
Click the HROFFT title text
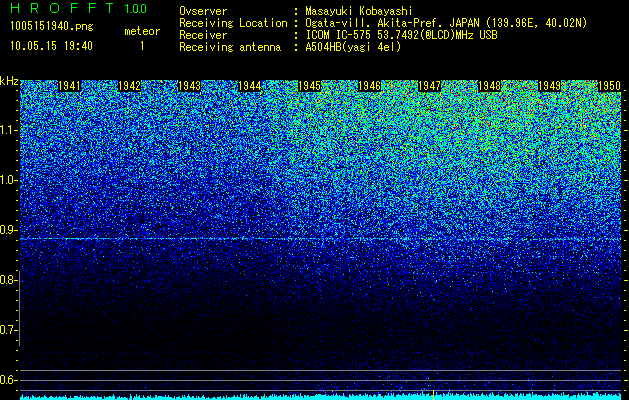[x=62, y=8]
